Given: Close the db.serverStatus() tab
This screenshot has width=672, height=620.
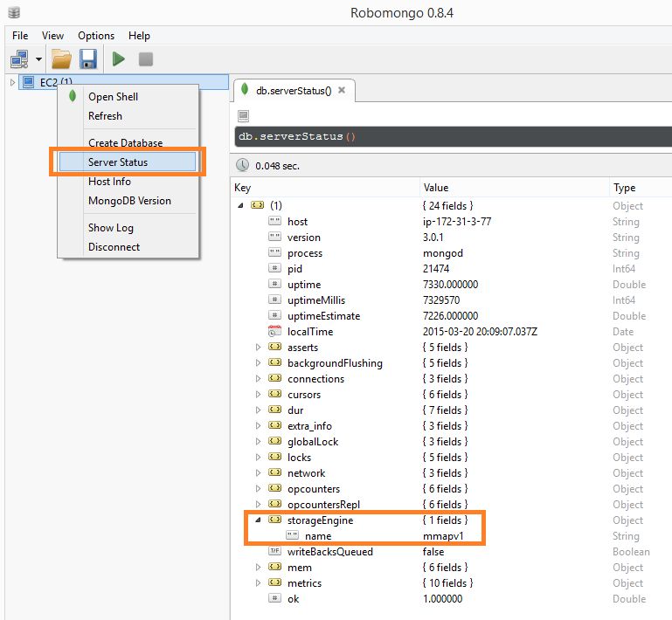Looking at the screenshot, I should coord(342,90).
